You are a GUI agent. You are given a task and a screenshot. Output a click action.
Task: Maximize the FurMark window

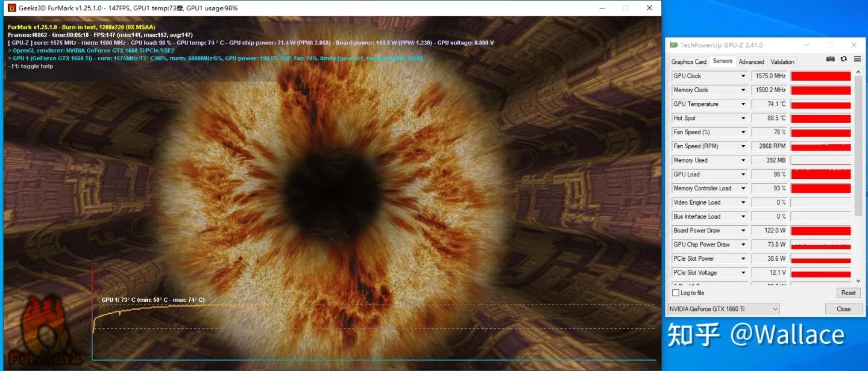coord(625,8)
